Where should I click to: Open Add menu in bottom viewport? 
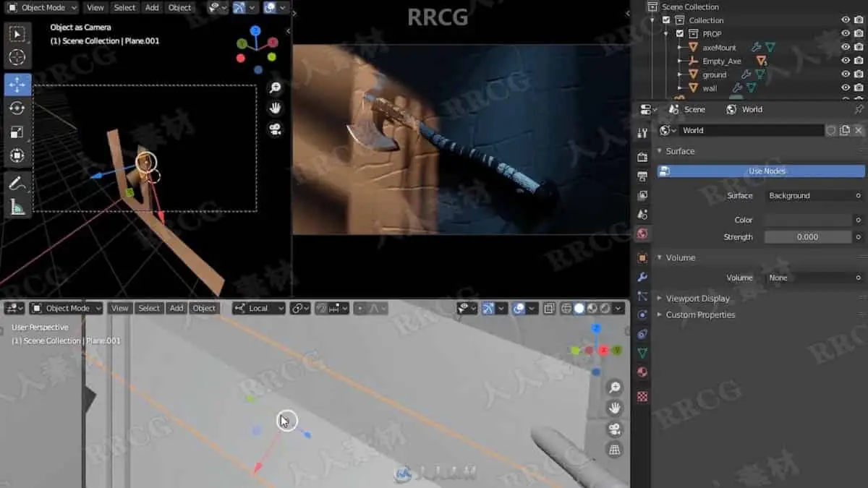(x=176, y=308)
